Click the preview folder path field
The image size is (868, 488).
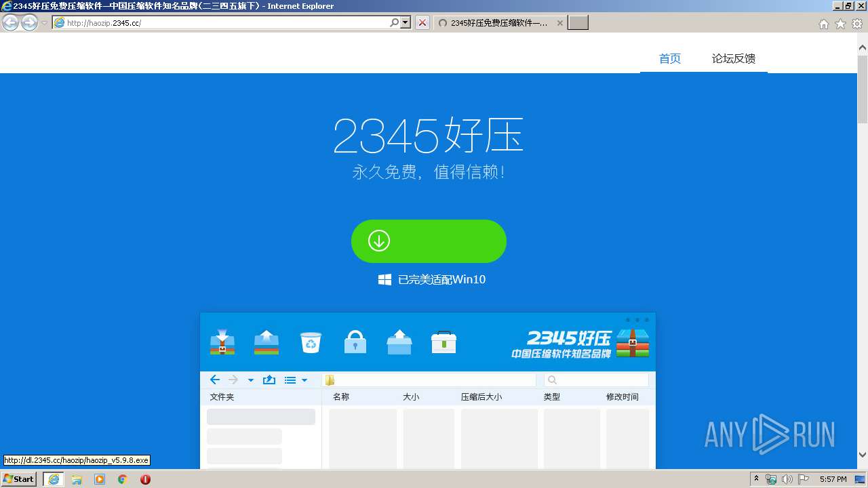click(429, 380)
